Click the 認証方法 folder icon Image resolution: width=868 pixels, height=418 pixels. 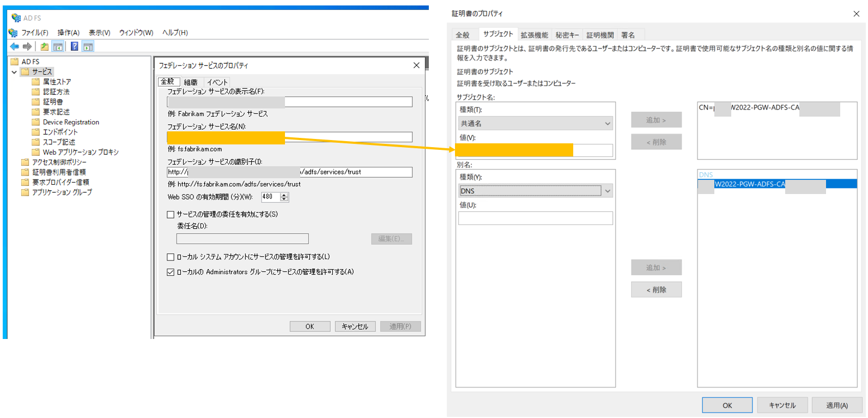click(36, 92)
